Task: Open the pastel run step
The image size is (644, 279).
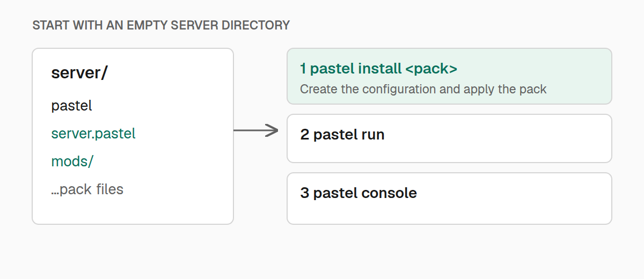Action: pyautogui.click(x=449, y=138)
